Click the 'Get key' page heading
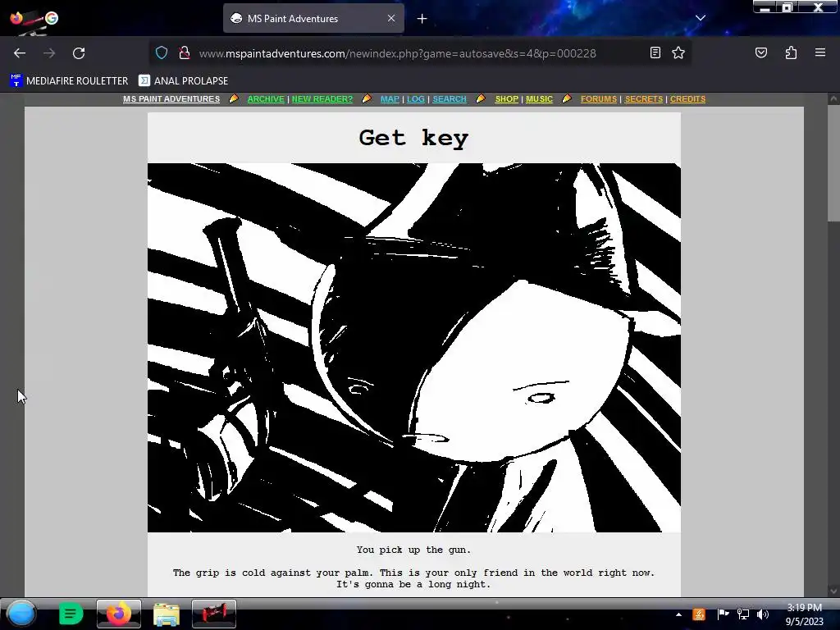The height and width of the screenshot is (630, 840). point(413,138)
